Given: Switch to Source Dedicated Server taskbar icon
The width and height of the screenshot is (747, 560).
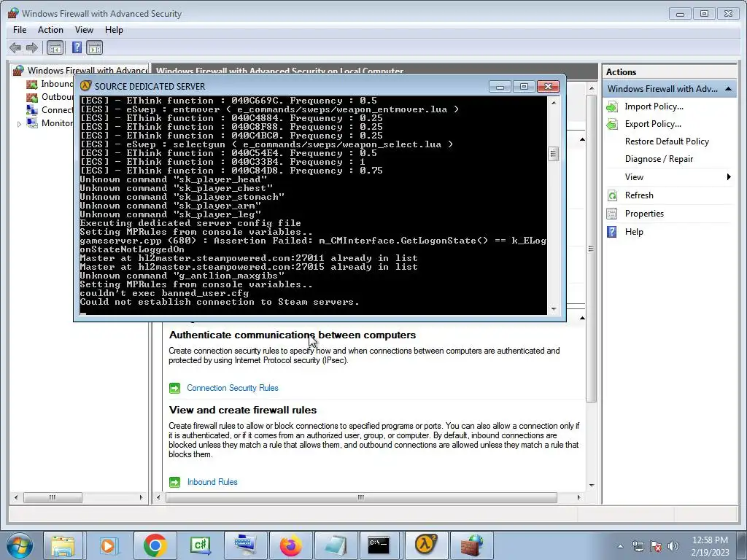Looking at the screenshot, I should (x=426, y=545).
